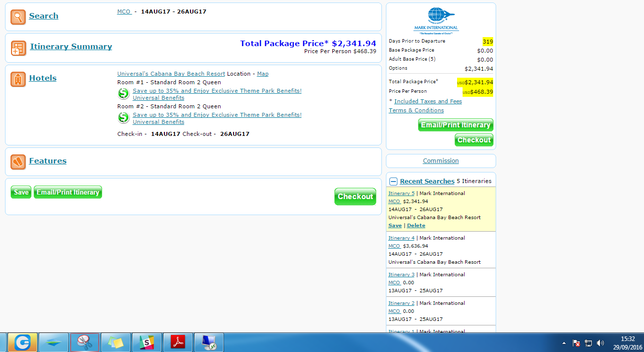Click the MCO link under Itinerary 3
The height and width of the screenshot is (352, 644).
pos(394,282)
